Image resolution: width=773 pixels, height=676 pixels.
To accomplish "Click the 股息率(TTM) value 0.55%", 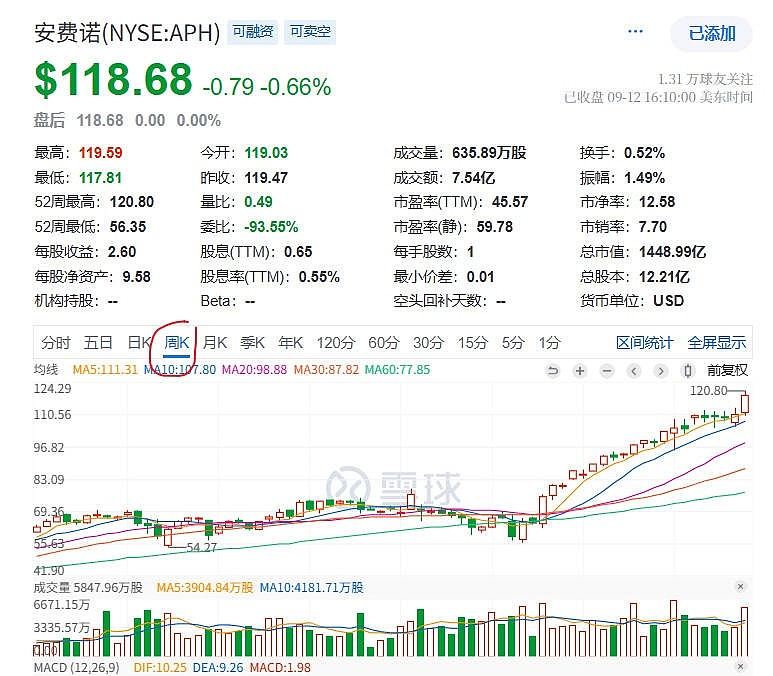I will 319,277.
